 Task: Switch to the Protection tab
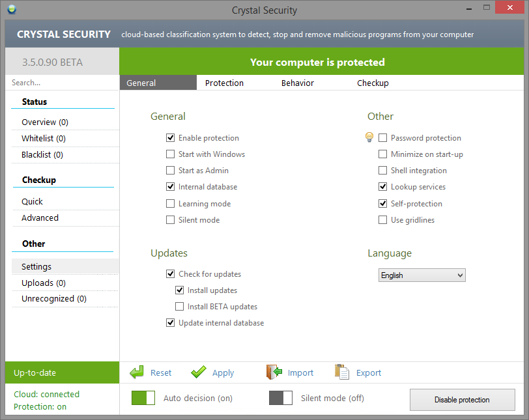pos(224,83)
